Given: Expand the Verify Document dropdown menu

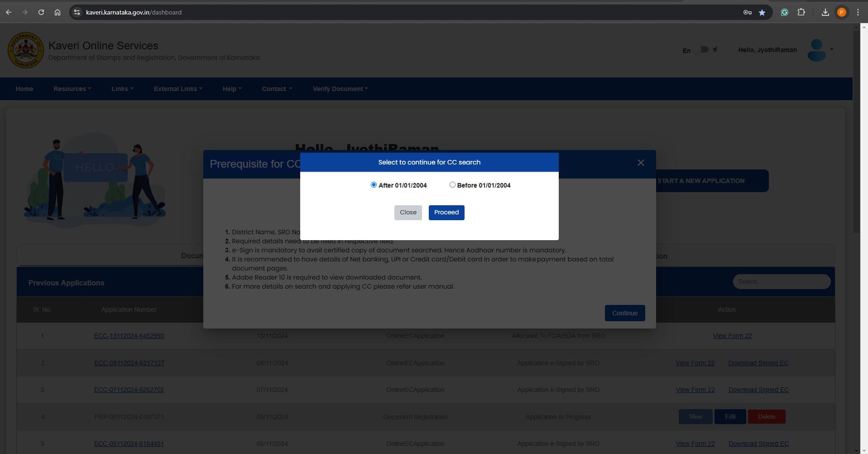Looking at the screenshot, I should tap(340, 89).
